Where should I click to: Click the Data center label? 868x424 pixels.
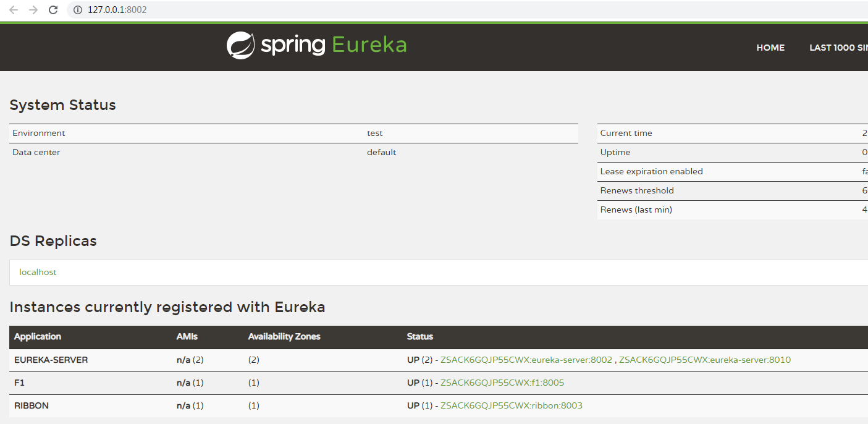click(x=36, y=152)
